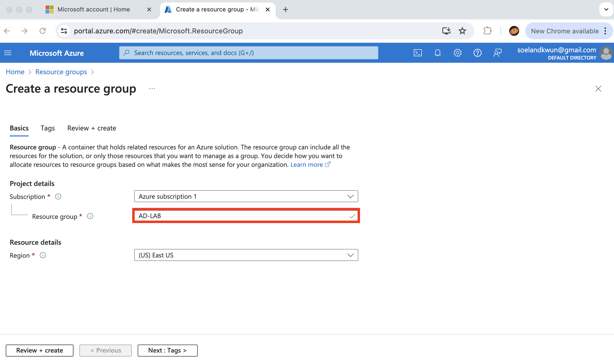Click the Resource group name field
614x364 pixels.
tap(242, 216)
